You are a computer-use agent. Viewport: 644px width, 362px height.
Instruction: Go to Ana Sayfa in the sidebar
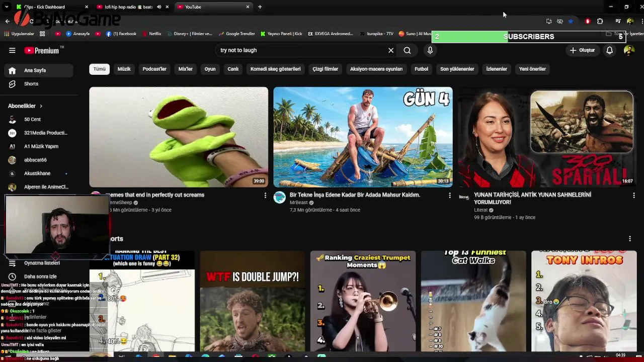click(x=39, y=70)
